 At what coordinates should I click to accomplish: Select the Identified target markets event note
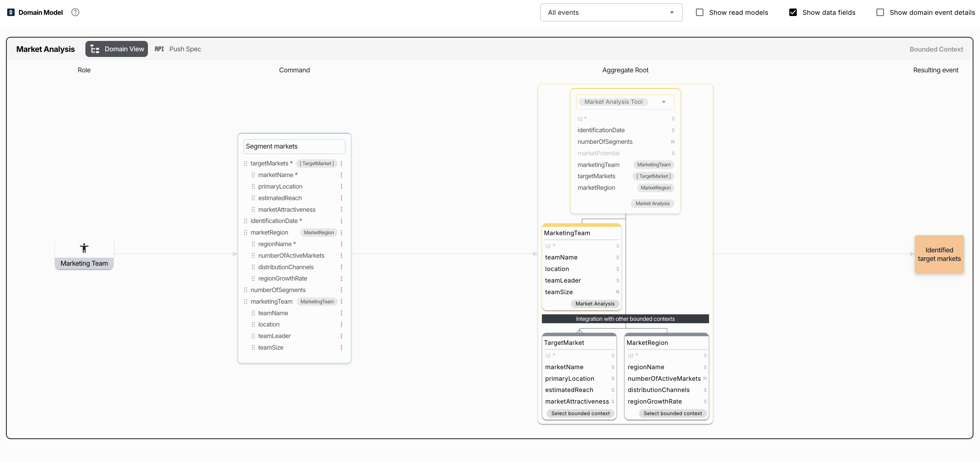[939, 254]
